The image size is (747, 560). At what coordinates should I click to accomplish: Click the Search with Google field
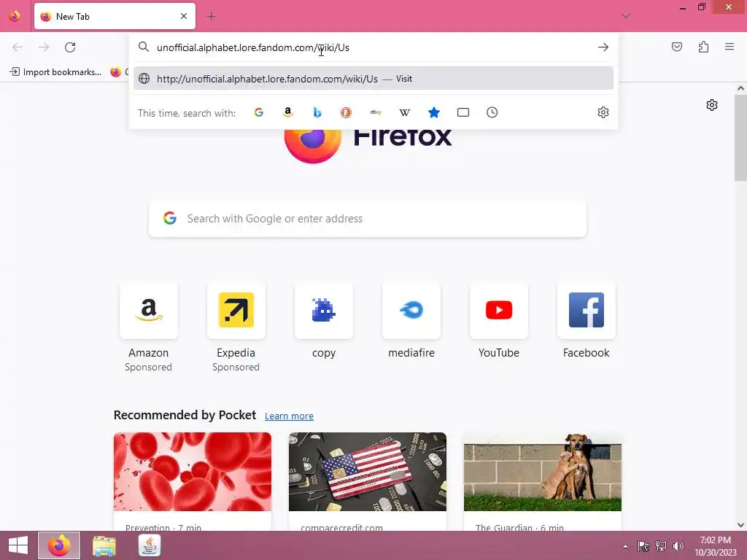(368, 219)
